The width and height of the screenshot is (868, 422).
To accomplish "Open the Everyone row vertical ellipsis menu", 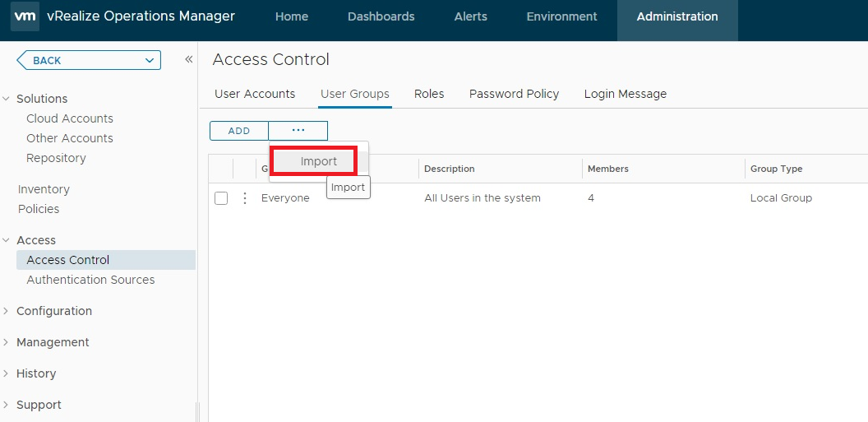I will (x=245, y=197).
